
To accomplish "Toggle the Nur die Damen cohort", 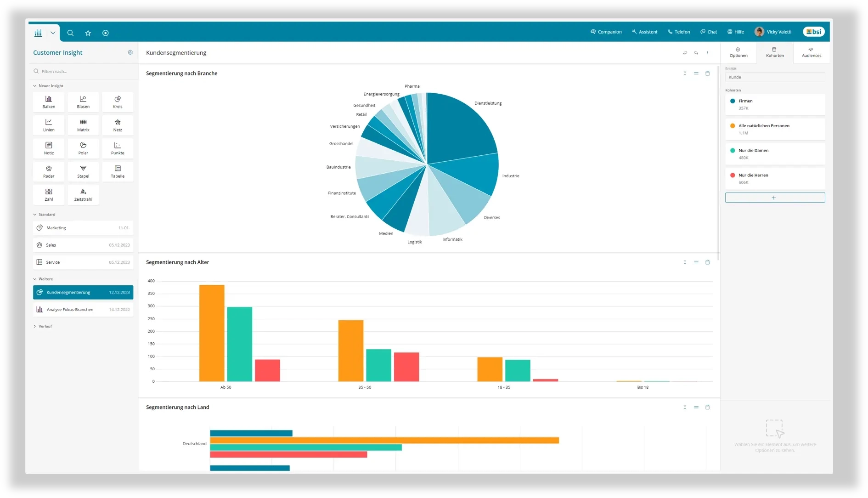I will tap(775, 154).
